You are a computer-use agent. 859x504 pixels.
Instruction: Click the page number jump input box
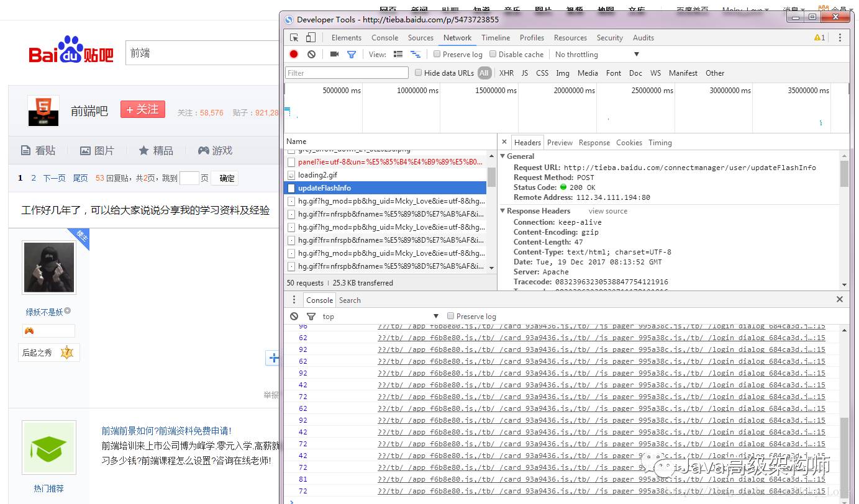189,178
